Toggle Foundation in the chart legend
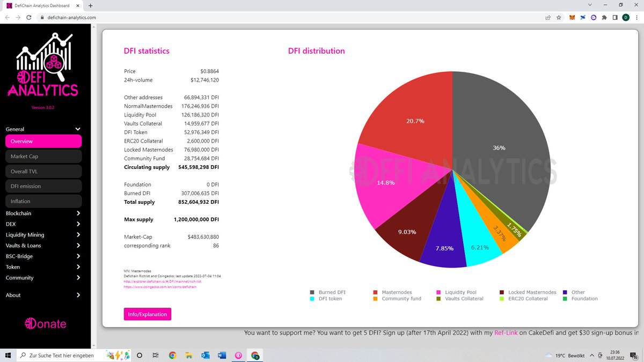644x362 pixels. (x=580, y=299)
